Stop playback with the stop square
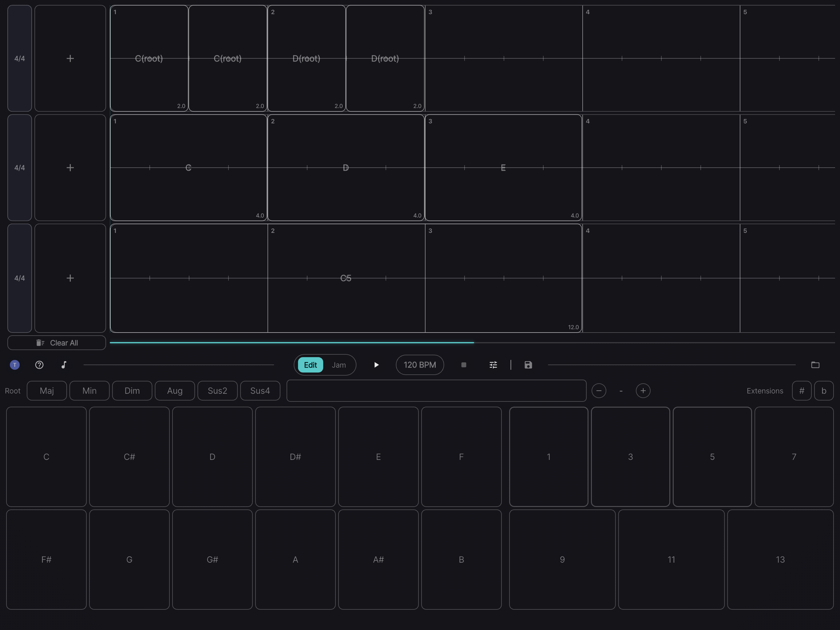The height and width of the screenshot is (630, 840). click(464, 365)
